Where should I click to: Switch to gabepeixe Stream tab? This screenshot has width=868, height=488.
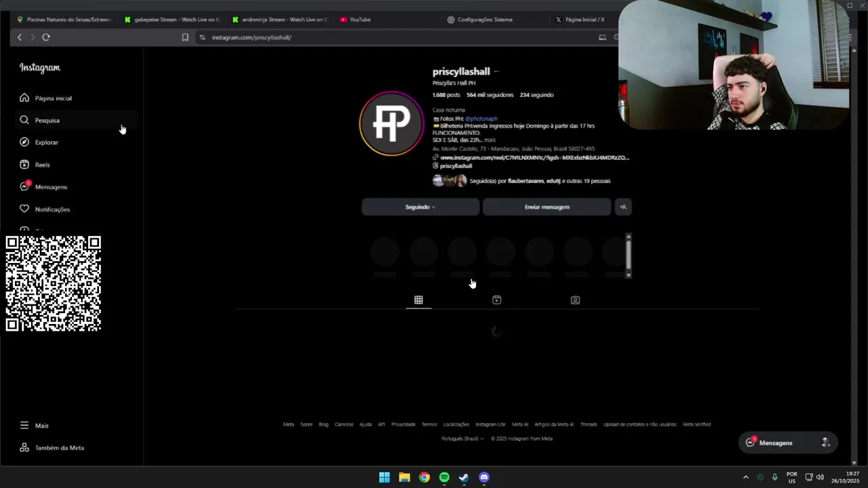tap(173, 20)
